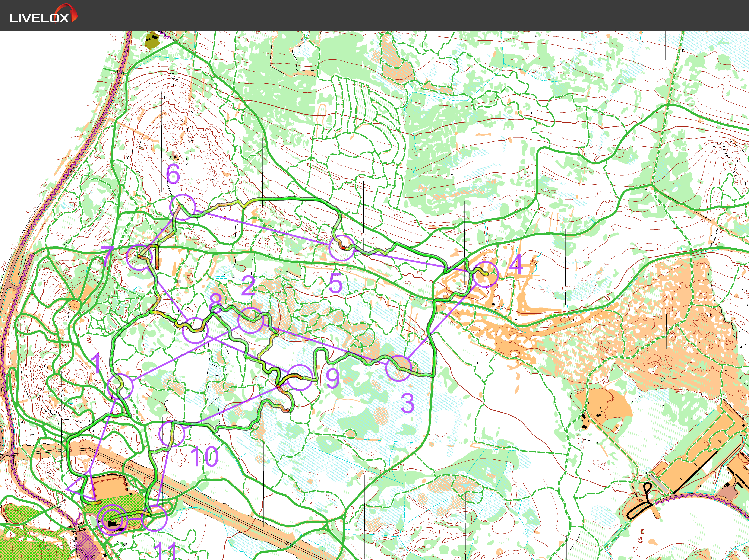Screen dimensions: 749x560
Task: Click the double-circle finish marker
Action: point(112,520)
